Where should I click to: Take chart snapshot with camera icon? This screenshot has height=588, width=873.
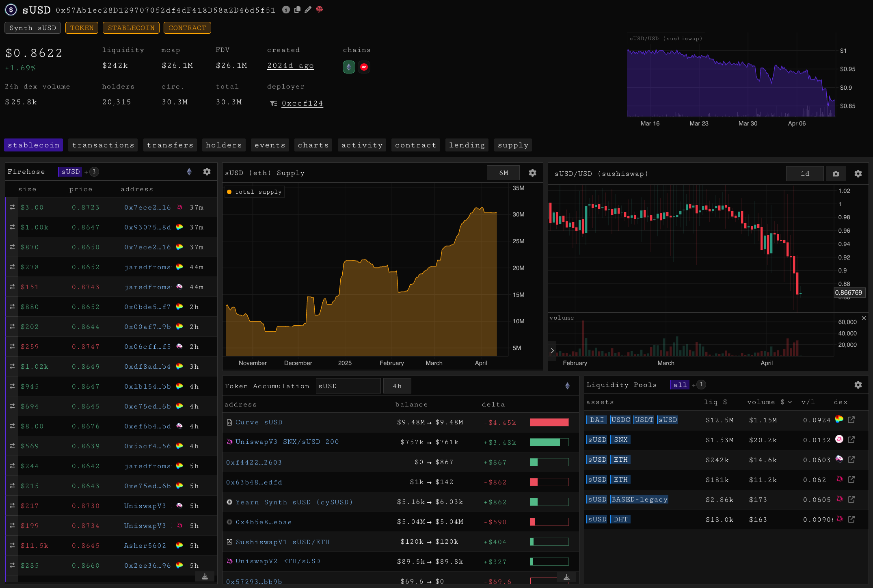coord(836,174)
